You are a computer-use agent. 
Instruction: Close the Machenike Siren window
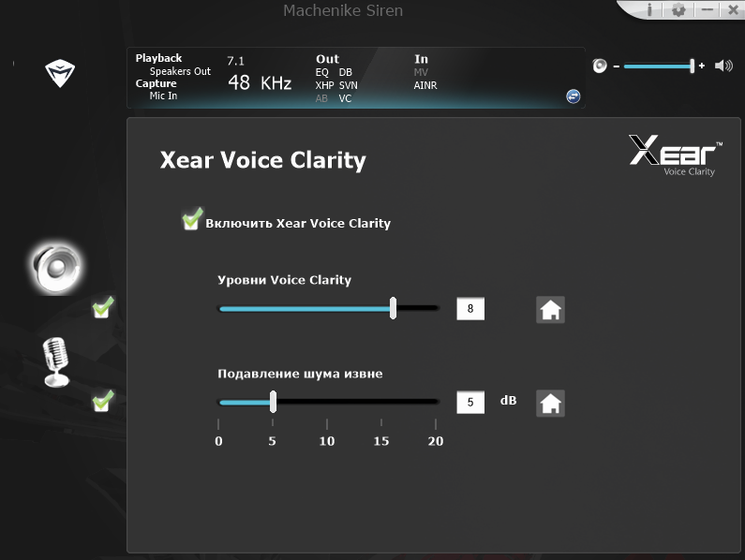click(x=733, y=9)
